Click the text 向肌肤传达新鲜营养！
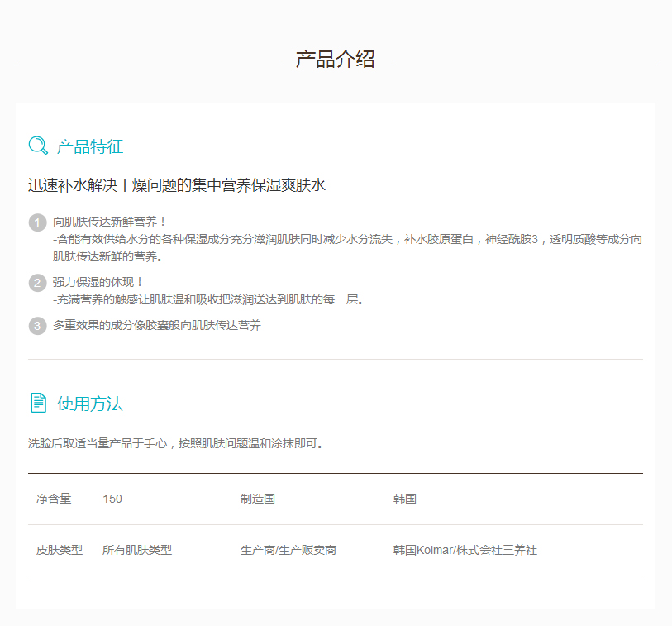672x626 pixels. [x=110, y=222]
